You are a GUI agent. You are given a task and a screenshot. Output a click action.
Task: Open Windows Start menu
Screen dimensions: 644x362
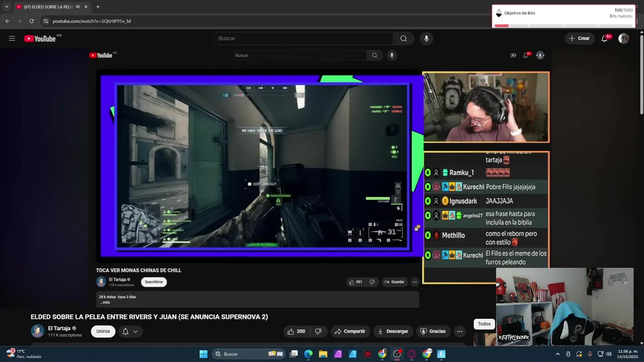(203, 354)
